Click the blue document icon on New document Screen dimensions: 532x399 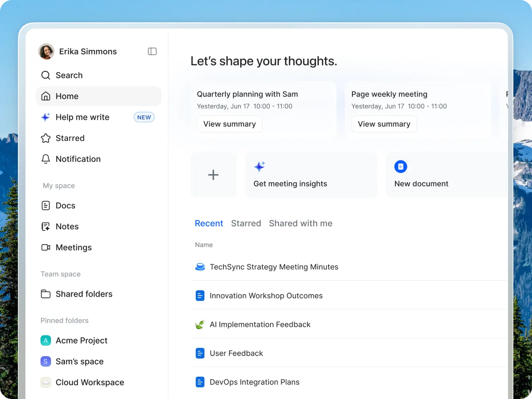(401, 167)
